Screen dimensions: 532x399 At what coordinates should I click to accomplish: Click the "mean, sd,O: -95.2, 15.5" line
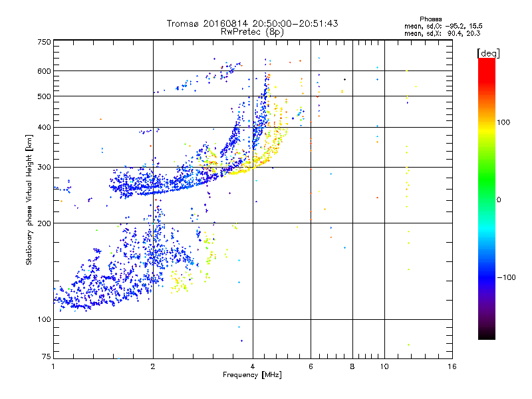tap(443, 26)
